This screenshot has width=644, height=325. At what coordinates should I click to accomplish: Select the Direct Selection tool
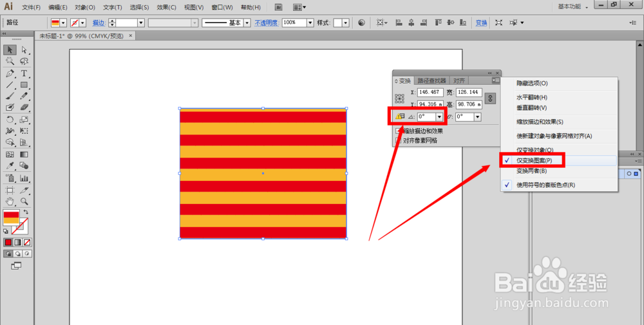[x=24, y=50]
